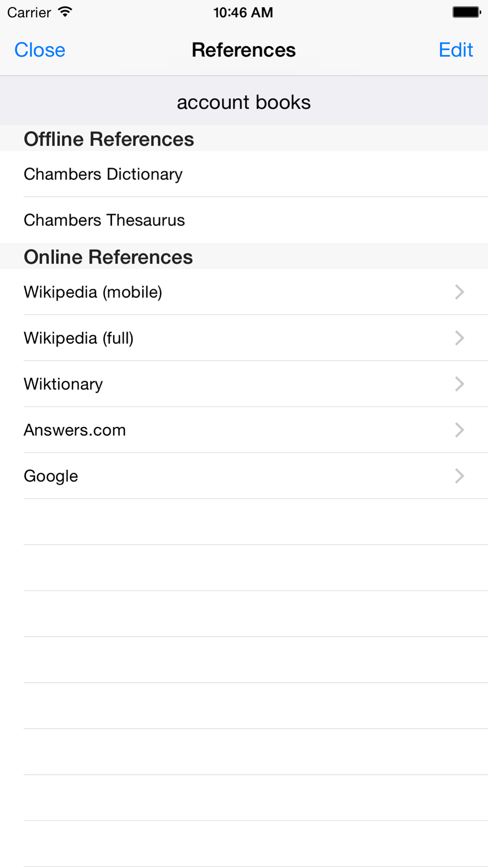This screenshot has width=488, height=868.
Task: Click the chevron beside Wikipedia (full)
Action: [x=459, y=338]
